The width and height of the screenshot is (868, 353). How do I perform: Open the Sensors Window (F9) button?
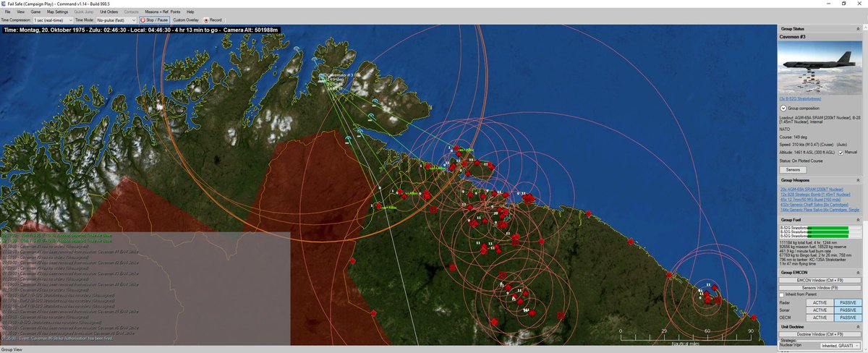(820, 288)
